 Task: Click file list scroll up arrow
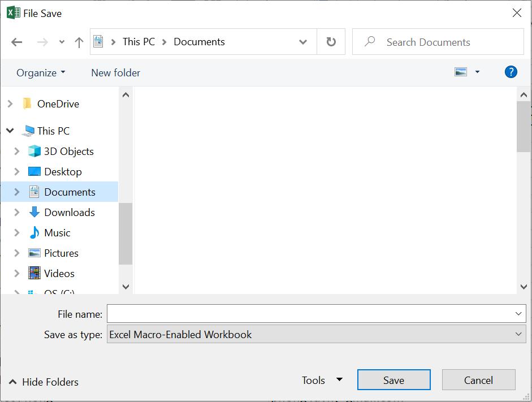[x=524, y=95]
